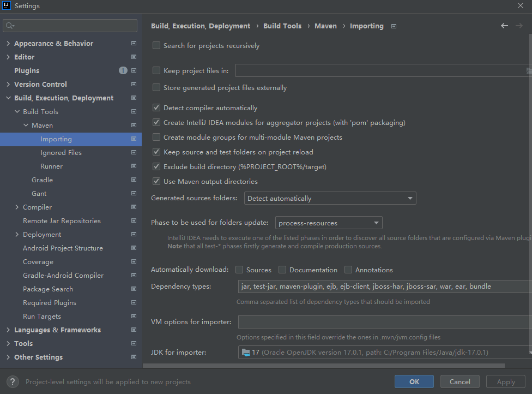Click the project icon next to Remote Jar Repositories
This screenshot has width=532, height=394.
pyautogui.click(x=134, y=220)
